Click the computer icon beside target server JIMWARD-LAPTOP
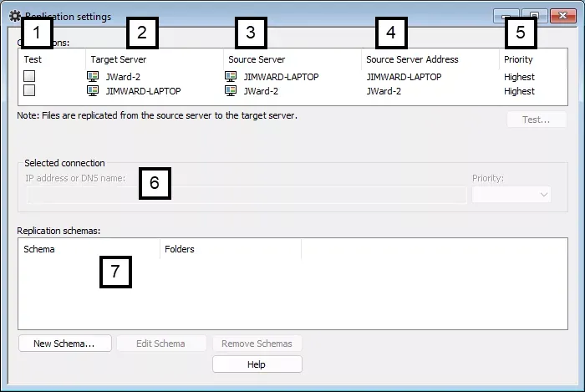 coord(93,90)
